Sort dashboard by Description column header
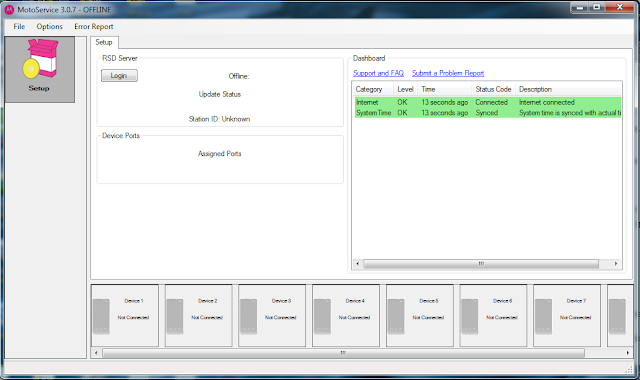The width and height of the screenshot is (640, 380). (x=568, y=89)
